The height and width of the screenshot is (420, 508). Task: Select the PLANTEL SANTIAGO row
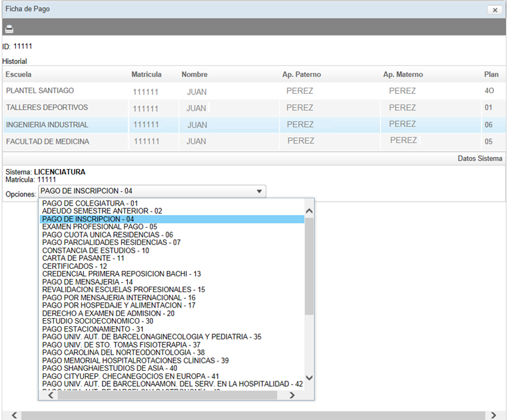(x=40, y=91)
